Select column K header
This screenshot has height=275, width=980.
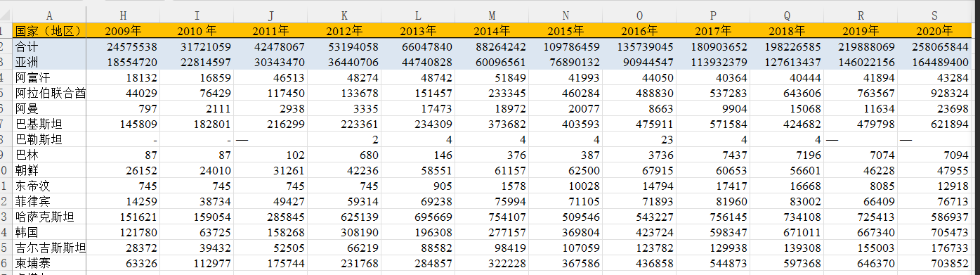click(x=344, y=15)
